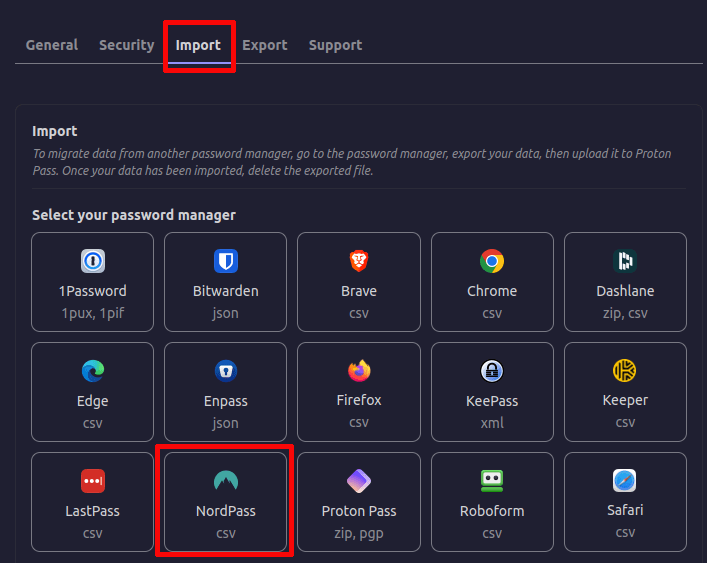Switch to the Security tab
The width and height of the screenshot is (707, 563).
coord(127,45)
